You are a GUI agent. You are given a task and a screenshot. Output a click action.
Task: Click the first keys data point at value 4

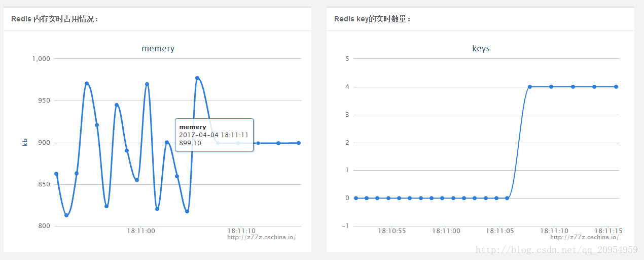[x=530, y=87]
